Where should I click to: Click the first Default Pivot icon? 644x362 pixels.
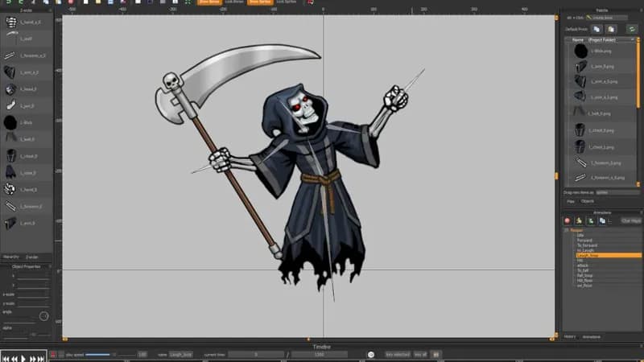pyautogui.click(x=597, y=29)
